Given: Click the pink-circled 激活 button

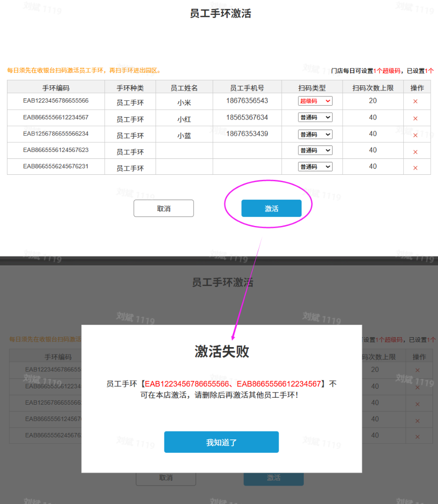Looking at the screenshot, I should point(271,209).
